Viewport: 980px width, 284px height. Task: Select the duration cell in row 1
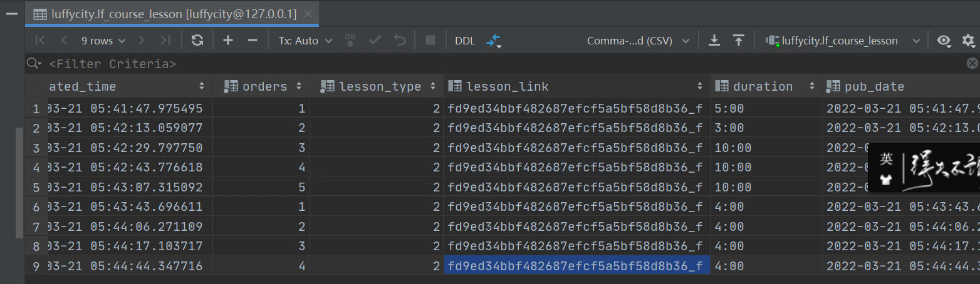point(766,108)
